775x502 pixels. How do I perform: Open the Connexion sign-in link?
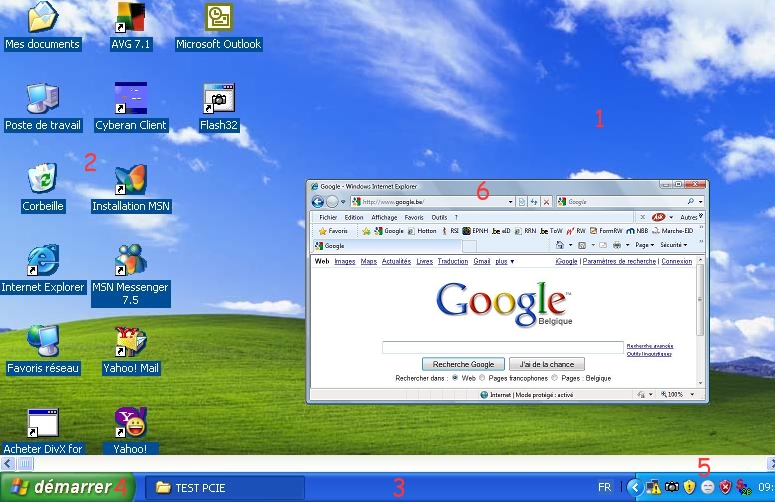click(677, 261)
